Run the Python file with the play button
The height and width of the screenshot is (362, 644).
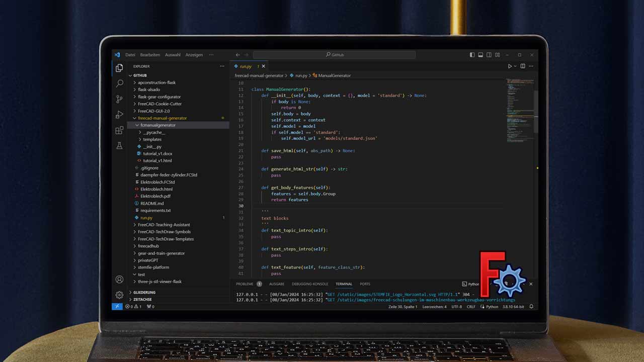(510, 66)
